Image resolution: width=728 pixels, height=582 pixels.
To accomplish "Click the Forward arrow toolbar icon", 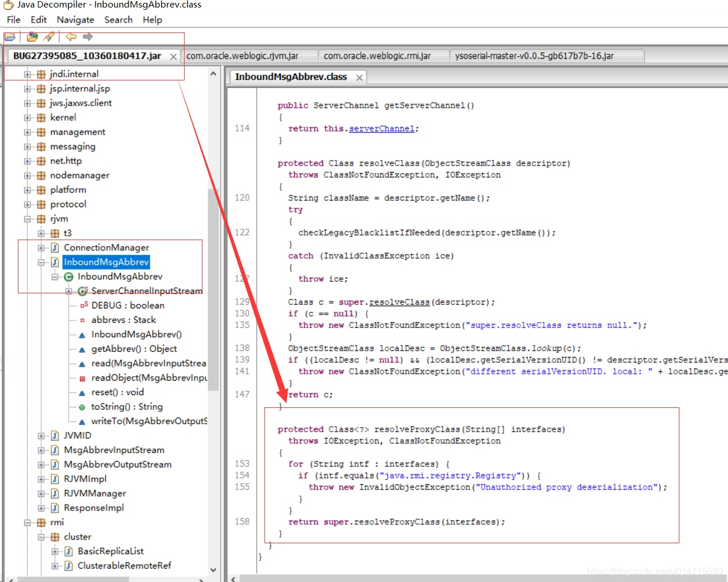I will tap(88, 37).
